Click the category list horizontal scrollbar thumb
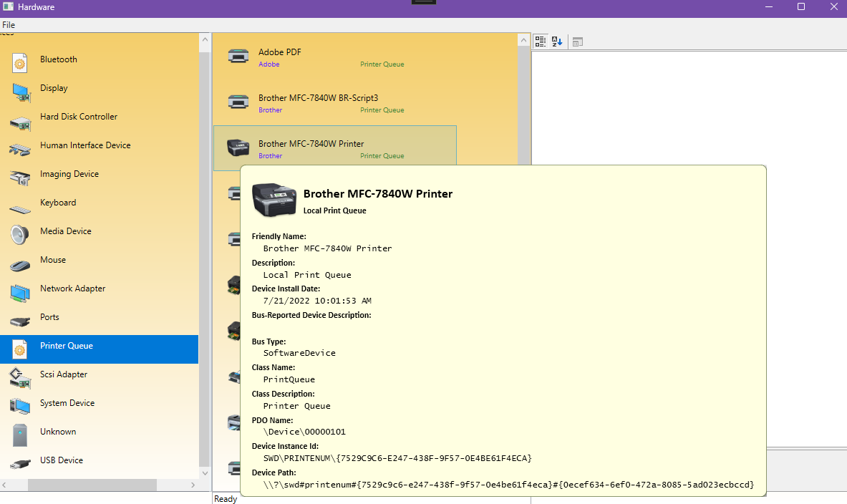 click(x=92, y=485)
